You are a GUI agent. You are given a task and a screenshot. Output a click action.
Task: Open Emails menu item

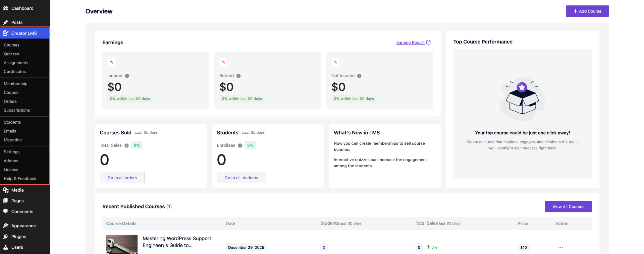(x=10, y=131)
